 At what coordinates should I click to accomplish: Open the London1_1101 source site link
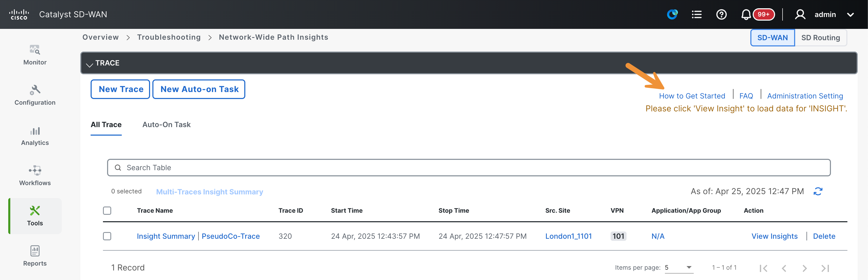click(x=568, y=236)
